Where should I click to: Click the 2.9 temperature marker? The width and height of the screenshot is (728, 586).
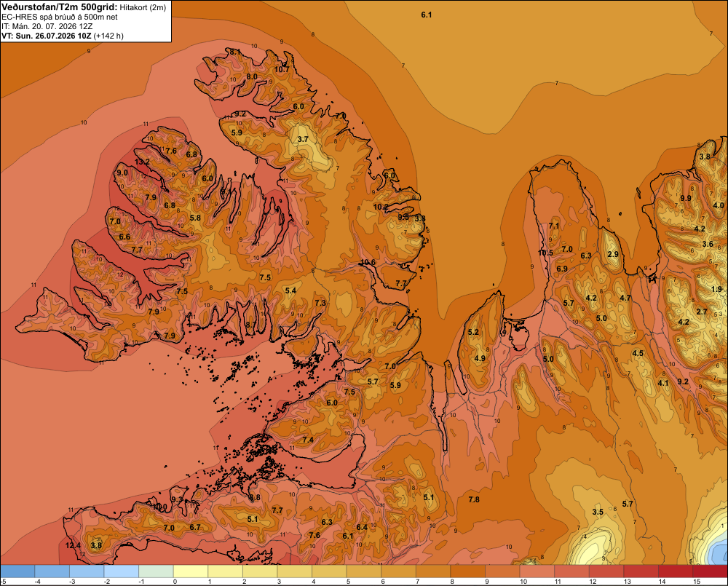click(613, 255)
